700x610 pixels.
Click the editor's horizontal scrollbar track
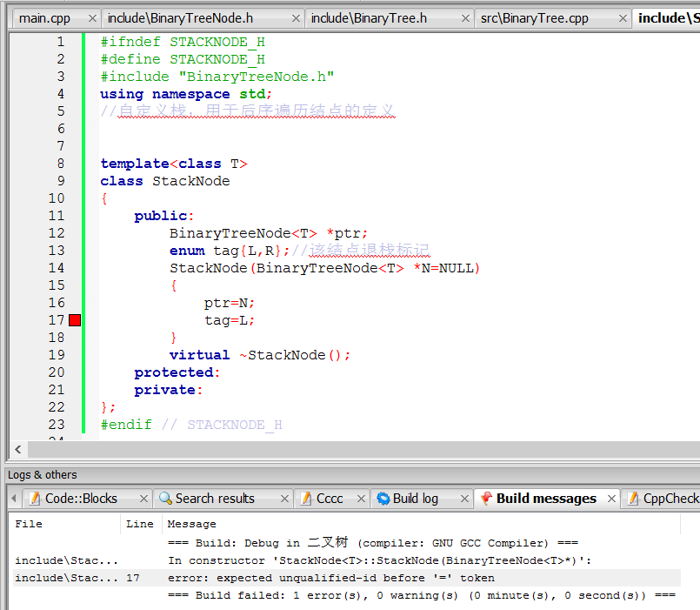click(x=363, y=449)
